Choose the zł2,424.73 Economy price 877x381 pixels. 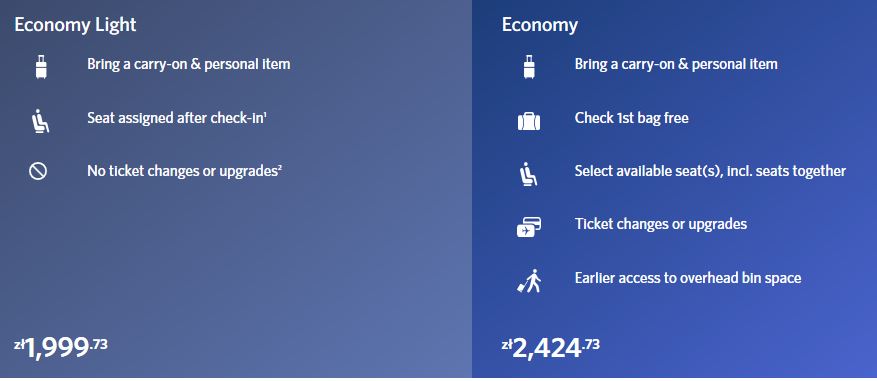(x=550, y=349)
